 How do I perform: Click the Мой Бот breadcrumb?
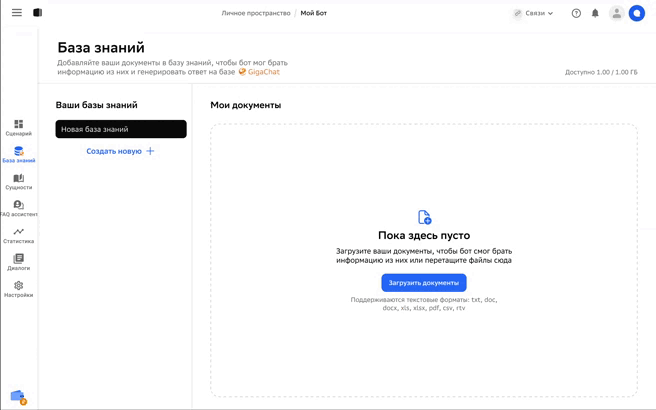point(313,13)
